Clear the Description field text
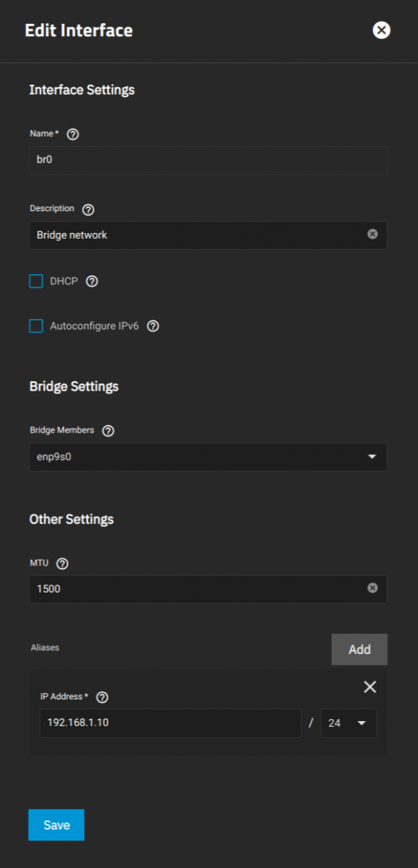Image resolution: width=418 pixels, height=868 pixels. pyautogui.click(x=372, y=234)
